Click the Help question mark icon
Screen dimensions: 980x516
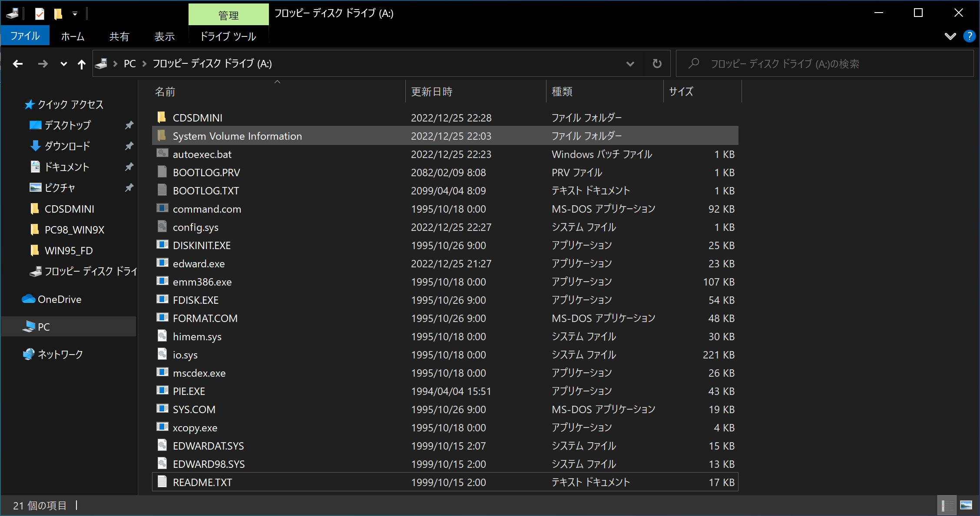pos(969,36)
